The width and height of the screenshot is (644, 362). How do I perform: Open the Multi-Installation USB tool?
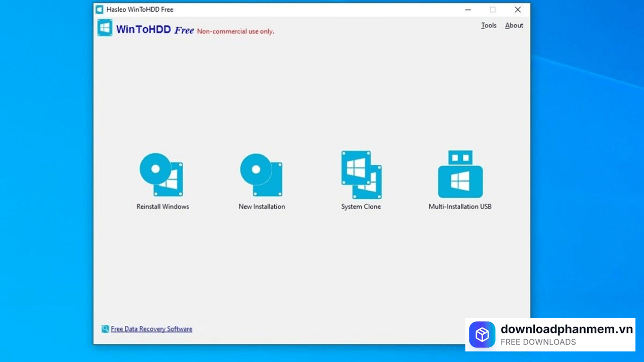(459, 173)
